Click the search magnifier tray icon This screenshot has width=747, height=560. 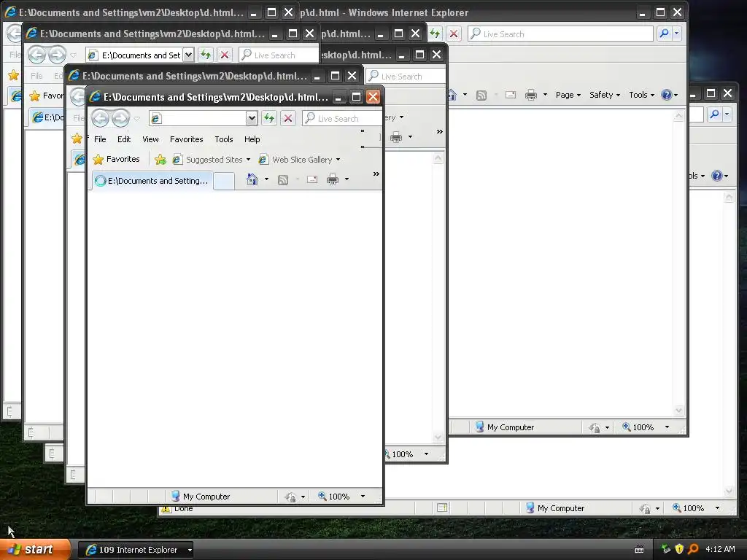(693, 549)
